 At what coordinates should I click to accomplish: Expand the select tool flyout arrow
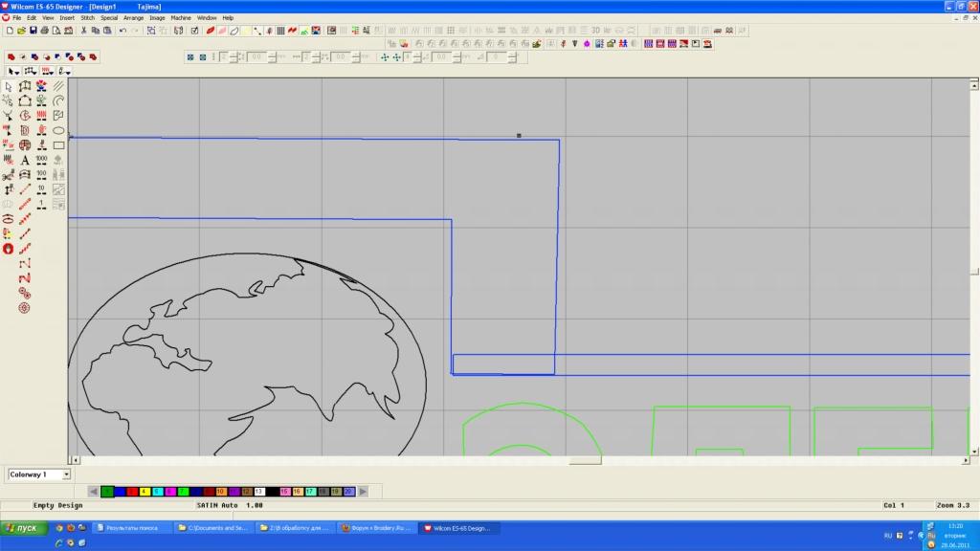click(18, 72)
